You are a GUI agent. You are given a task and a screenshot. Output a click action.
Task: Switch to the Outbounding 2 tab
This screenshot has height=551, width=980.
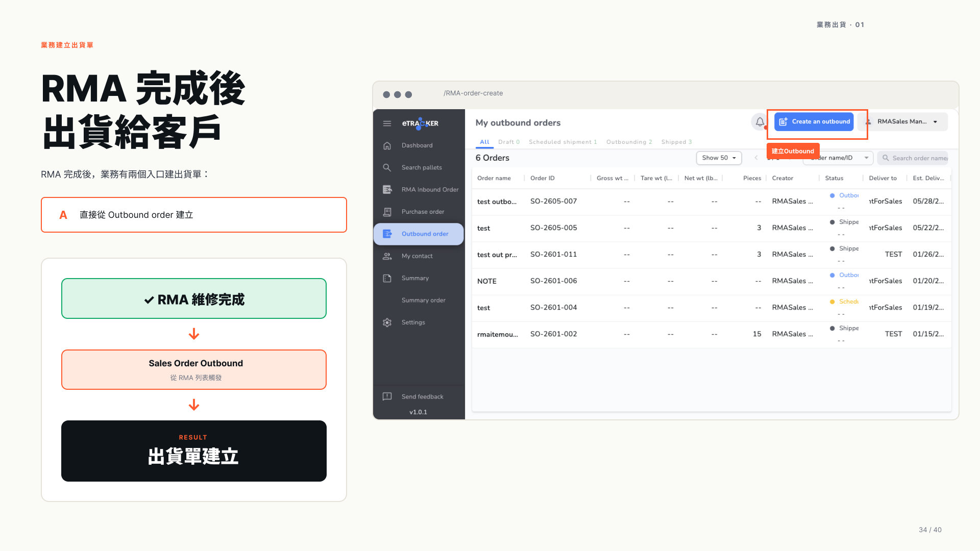tap(629, 142)
